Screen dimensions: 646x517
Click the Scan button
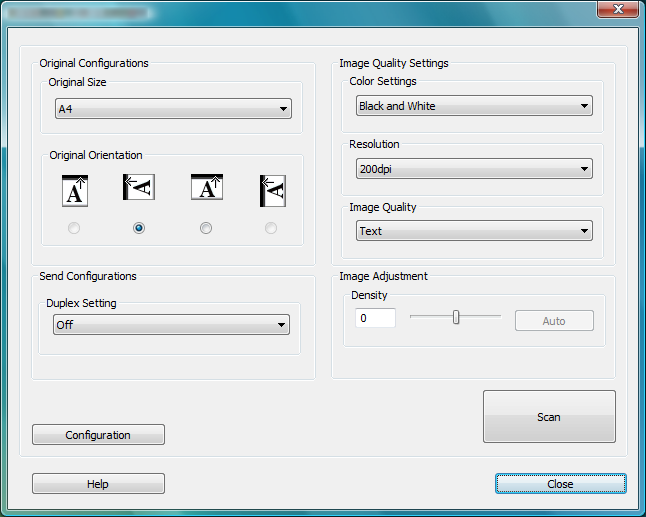point(549,416)
